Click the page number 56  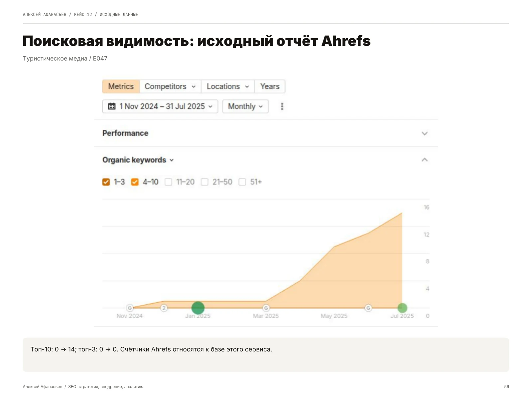pos(506,387)
